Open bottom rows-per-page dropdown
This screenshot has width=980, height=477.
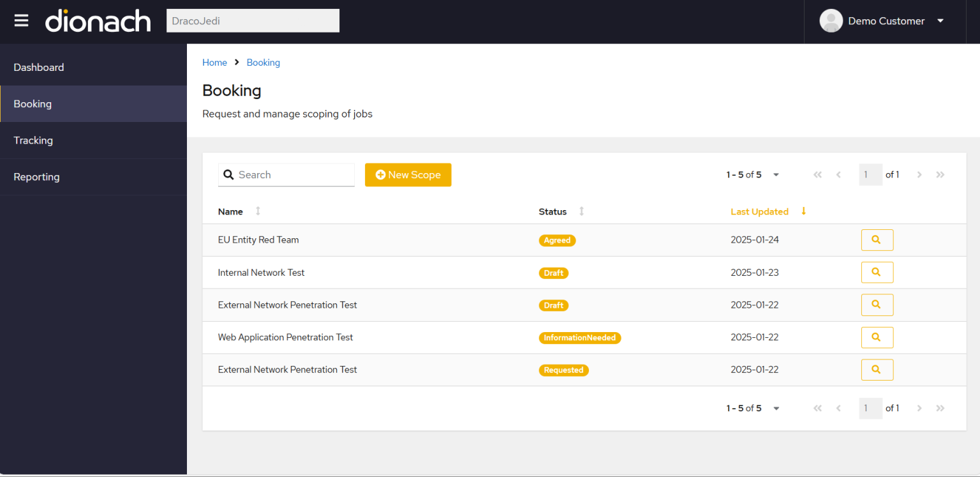pyautogui.click(x=776, y=409)
